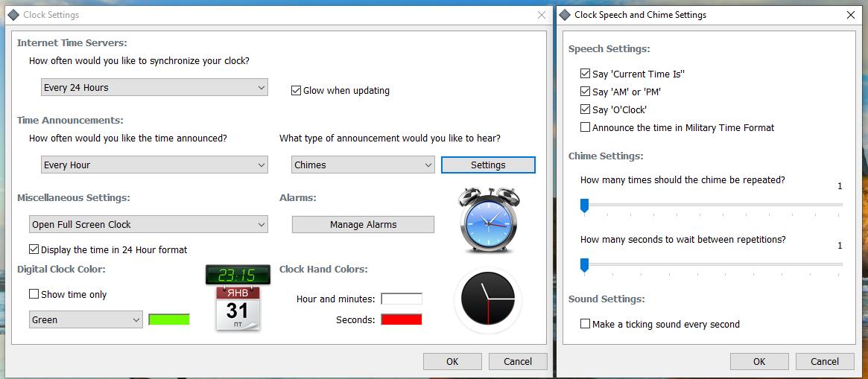Image resolution: width=868 pixels, height=379 pixels.
Task: Pick the white Hour and minutes color swatch
Action: click(401, 299)
